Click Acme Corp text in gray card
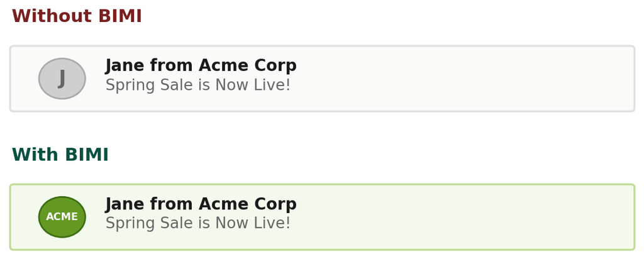The width and height of the screenshot is (644, 259). click(248, 65)
